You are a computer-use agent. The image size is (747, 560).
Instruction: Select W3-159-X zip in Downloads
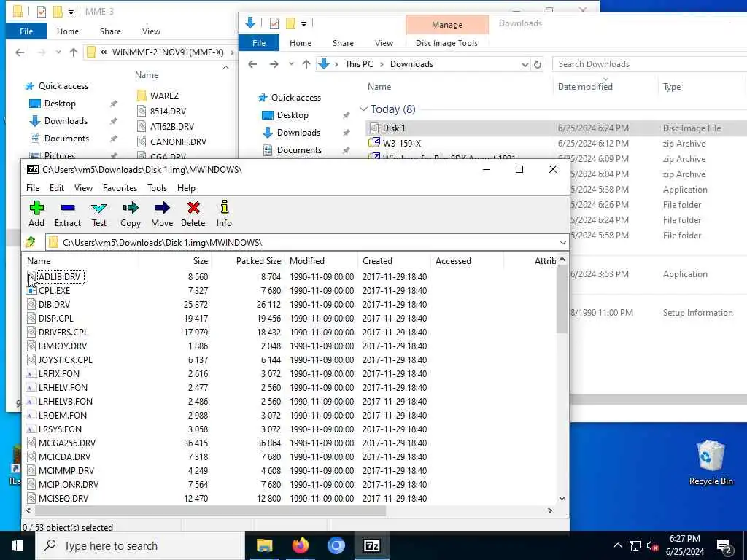(402, 144)
